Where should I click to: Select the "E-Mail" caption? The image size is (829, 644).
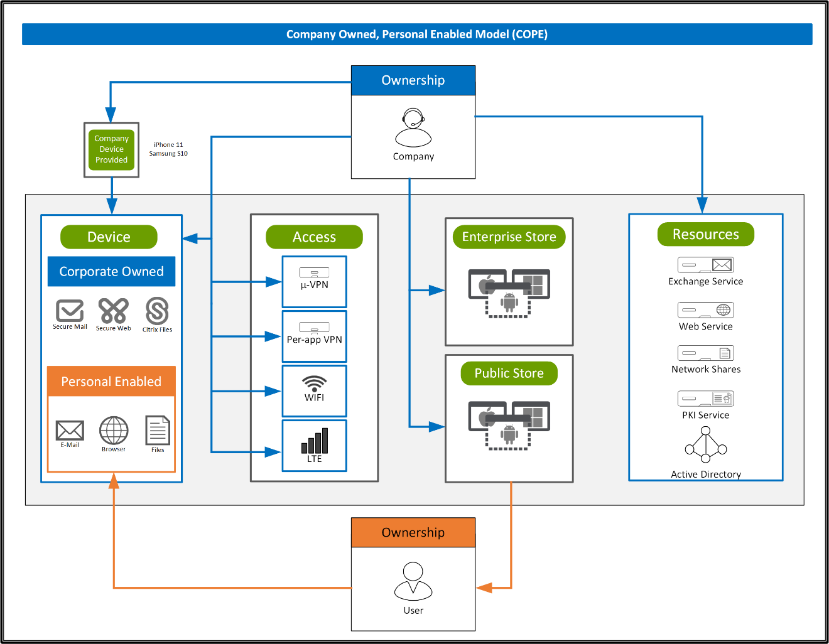(70, 445)
